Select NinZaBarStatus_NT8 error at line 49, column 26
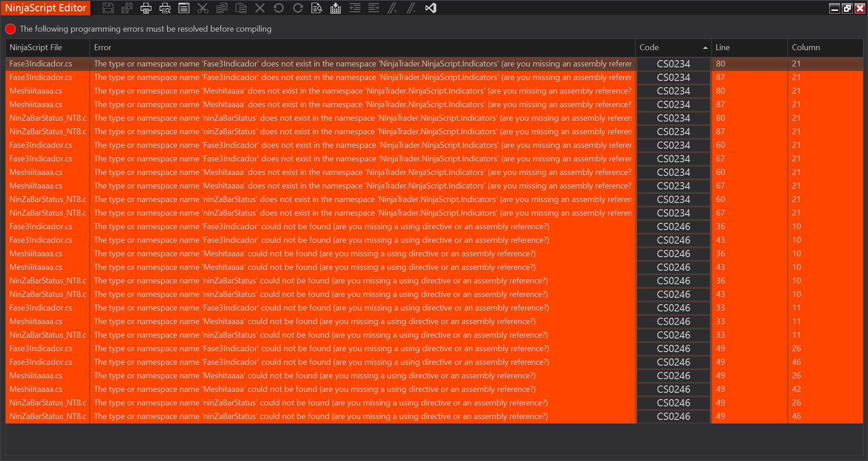 (434, 403)
